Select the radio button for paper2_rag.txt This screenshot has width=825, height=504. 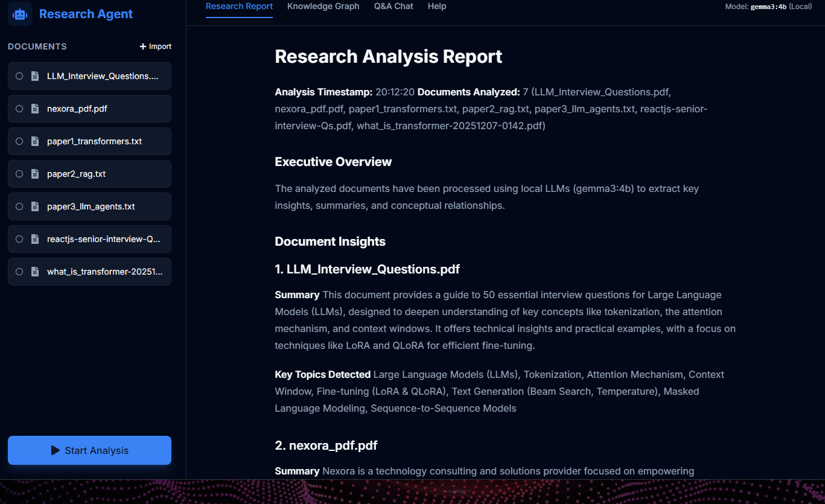[19, 174]
